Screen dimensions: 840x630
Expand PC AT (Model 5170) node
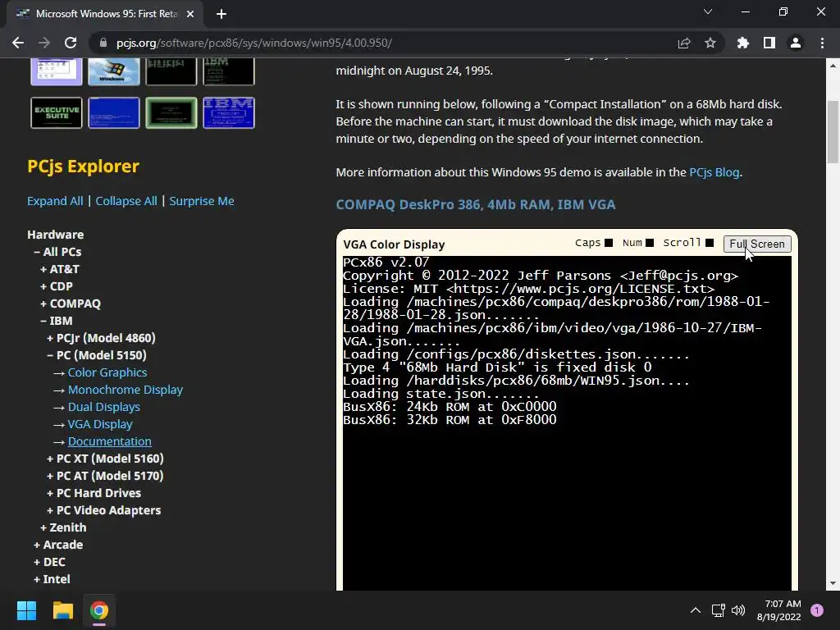click(105, 476)
